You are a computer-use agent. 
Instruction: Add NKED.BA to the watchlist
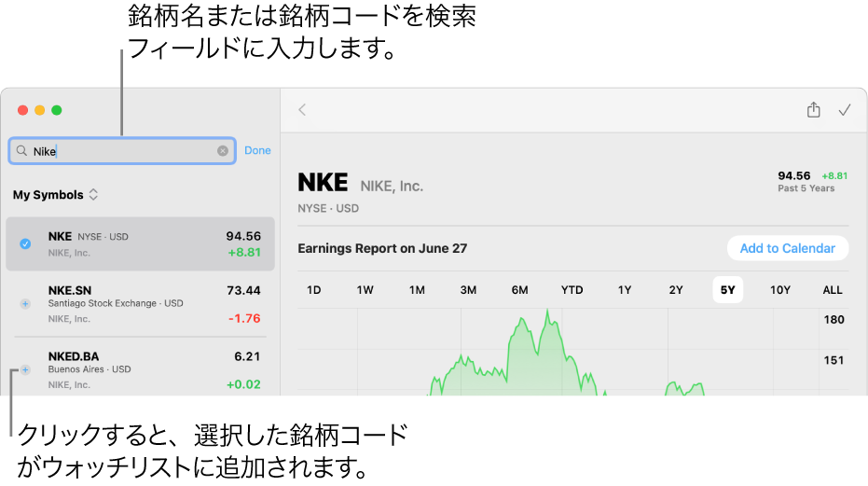25,369
